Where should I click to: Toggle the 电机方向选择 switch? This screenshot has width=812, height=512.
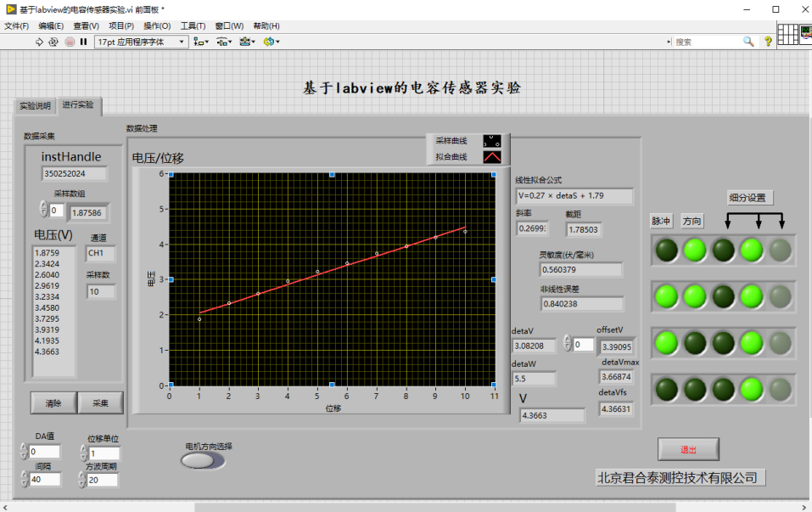pyautogui.click(x=203, y=460)
